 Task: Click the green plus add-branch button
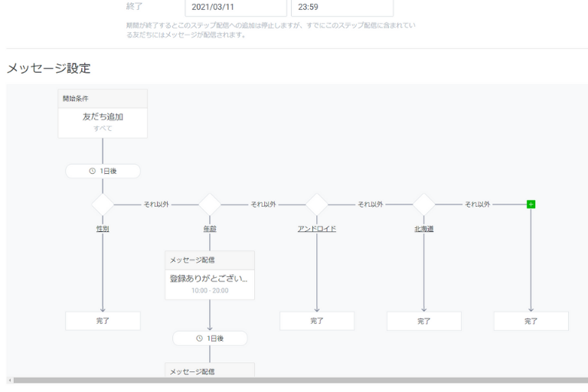(531, 204)
